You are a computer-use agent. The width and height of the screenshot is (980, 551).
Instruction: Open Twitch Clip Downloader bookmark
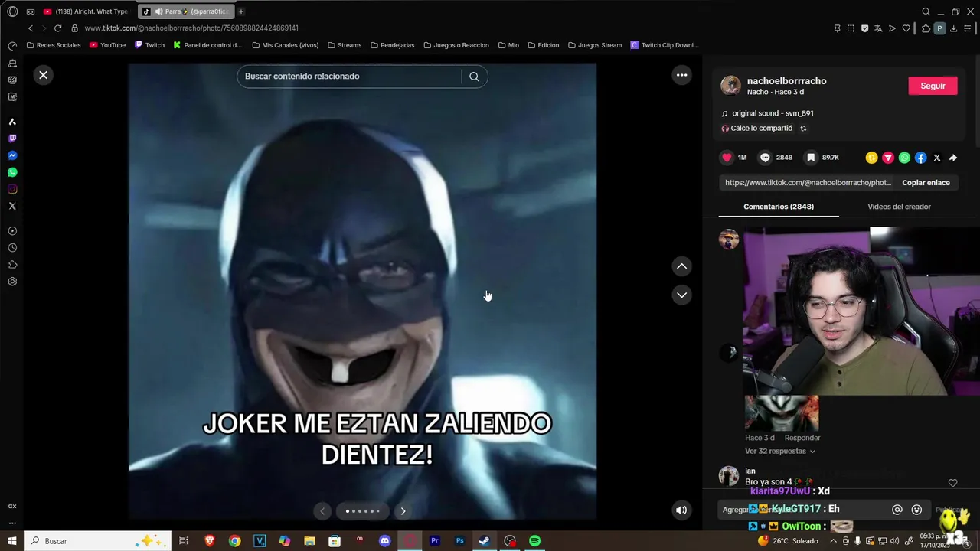665,45
